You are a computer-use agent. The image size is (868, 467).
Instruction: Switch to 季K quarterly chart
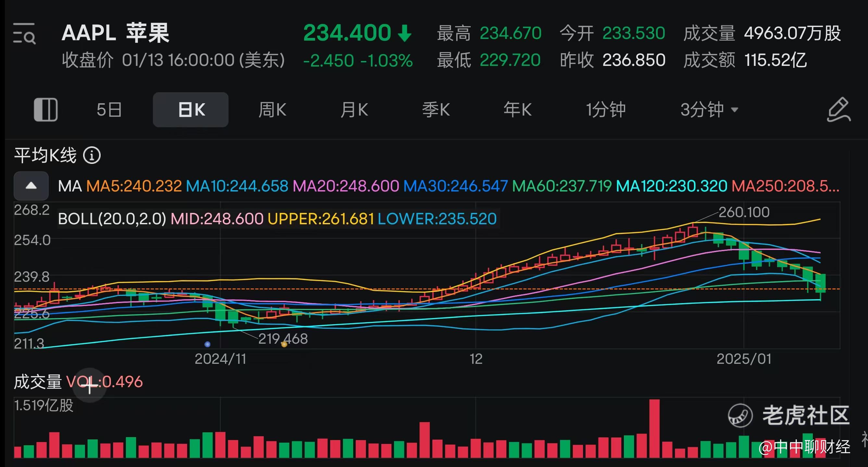click(x=436, y=109)
